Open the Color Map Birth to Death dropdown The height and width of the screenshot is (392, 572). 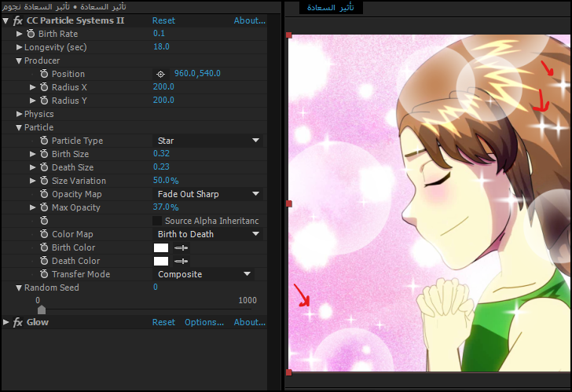point(207,234)
